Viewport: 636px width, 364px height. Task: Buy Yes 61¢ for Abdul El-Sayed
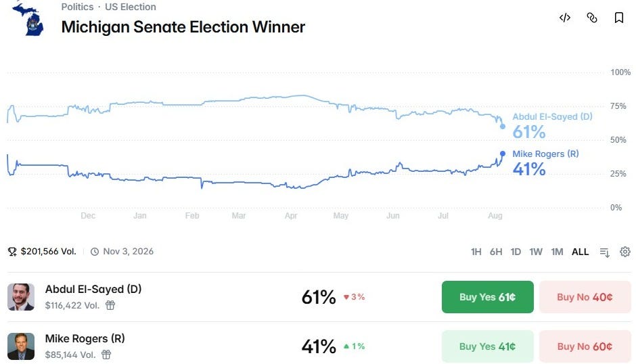click(488, 297)
